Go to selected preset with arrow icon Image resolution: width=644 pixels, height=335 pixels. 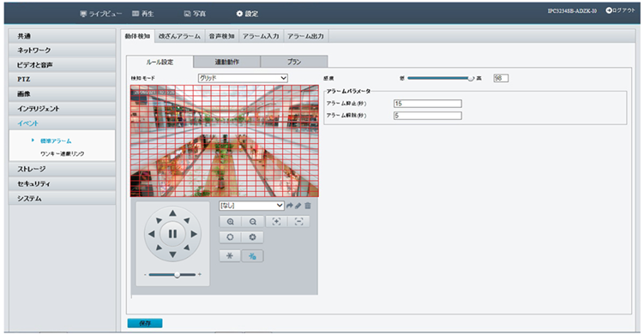[x=290, y=206]
